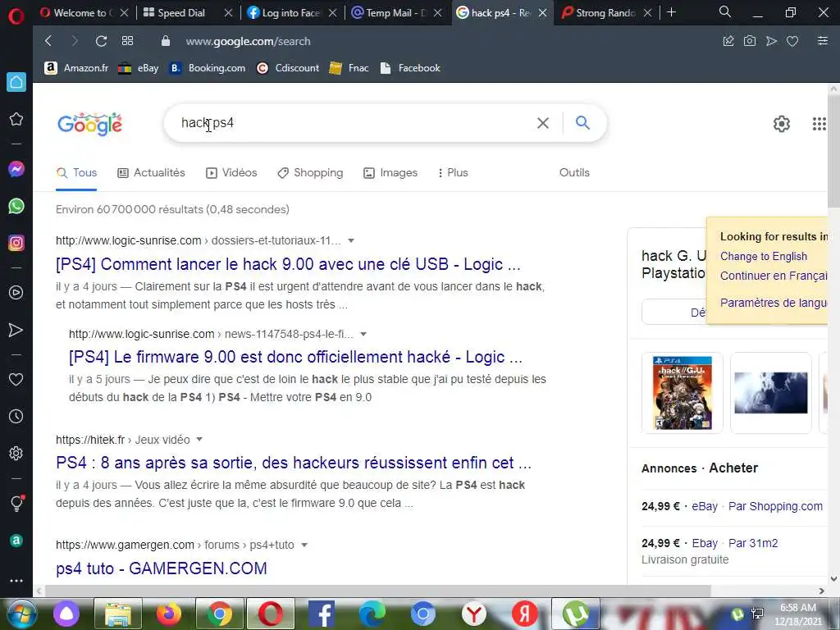The image size is (840, 630).
Task: View site security lock information
Action: (166, 41)
